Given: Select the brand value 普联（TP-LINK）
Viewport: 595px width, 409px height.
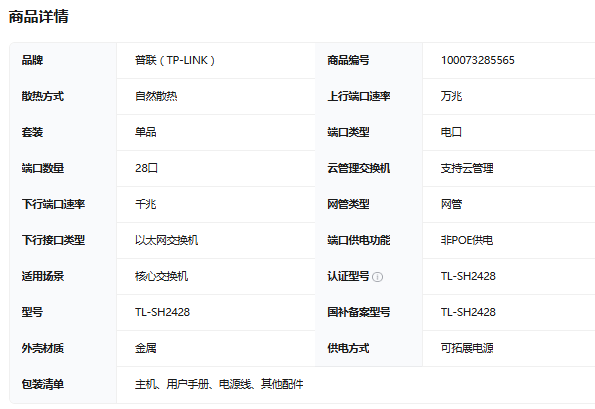Looking at the screenshot, I should click(x=175, y=60).
